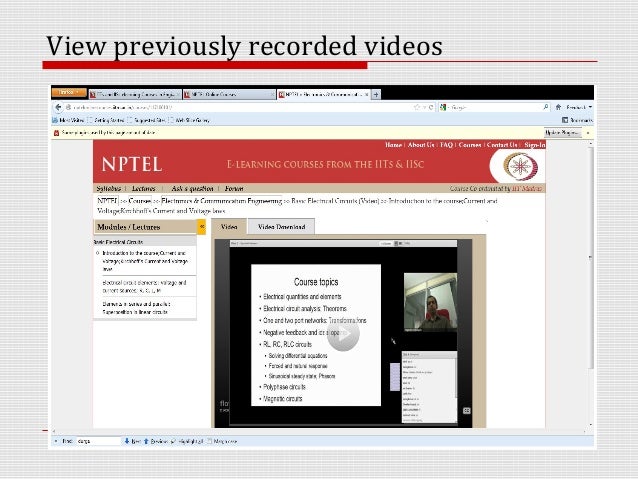638x479 pixels.
Task: Open Ask a question menu item
Action: pos(192,188)
